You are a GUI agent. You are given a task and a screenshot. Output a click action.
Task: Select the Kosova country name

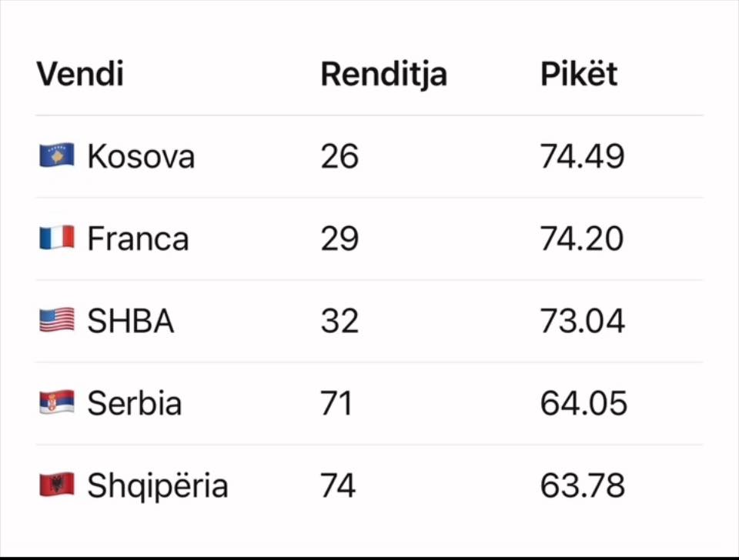click(x=141, y=157)
